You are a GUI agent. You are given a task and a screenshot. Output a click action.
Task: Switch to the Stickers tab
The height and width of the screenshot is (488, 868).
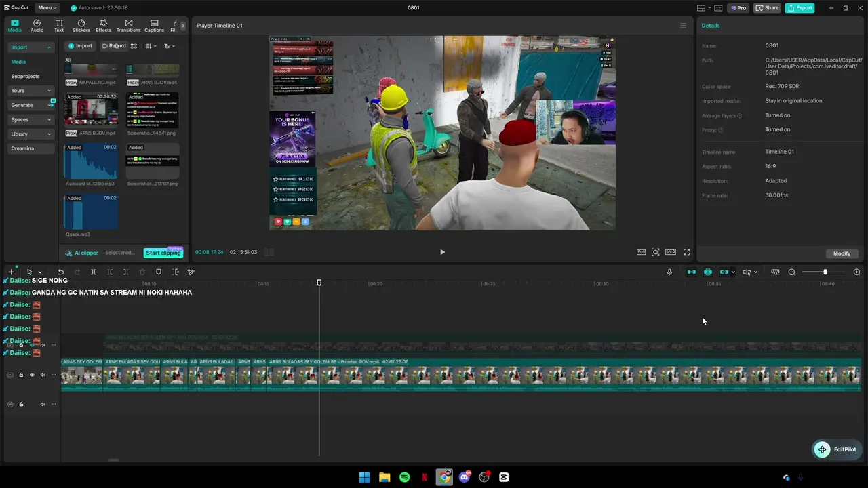tap(81, 26)
